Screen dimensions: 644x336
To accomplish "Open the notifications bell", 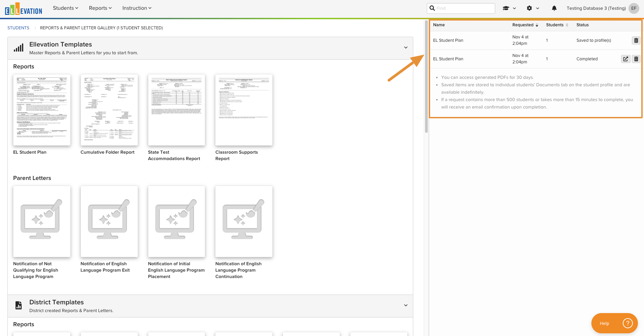I will (554, 8).
